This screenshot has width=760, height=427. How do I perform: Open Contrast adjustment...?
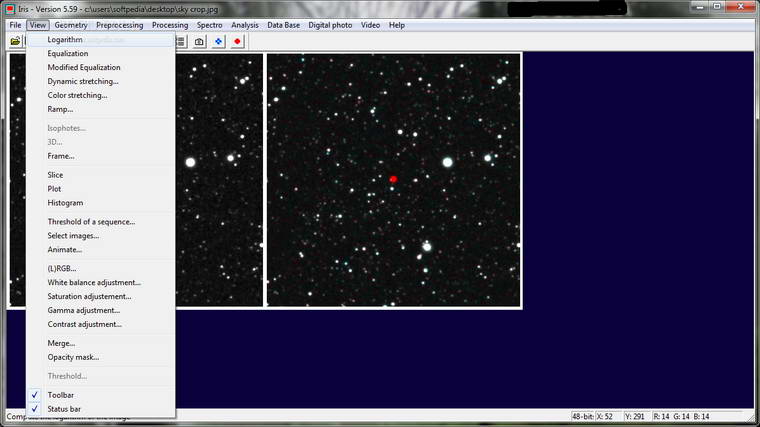tap(101, 325)
